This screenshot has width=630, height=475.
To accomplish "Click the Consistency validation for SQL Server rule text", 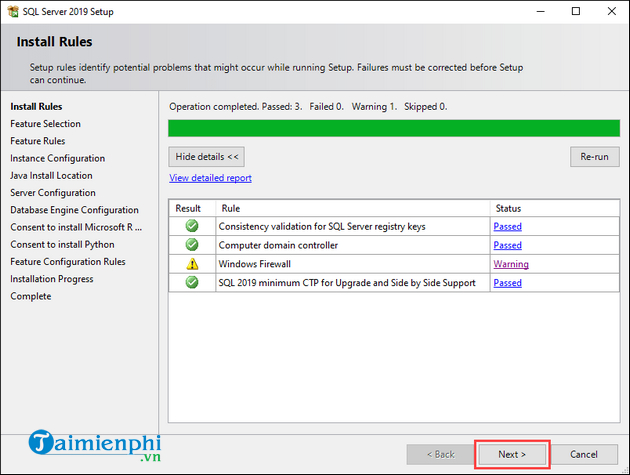I will tap(322, 227).
